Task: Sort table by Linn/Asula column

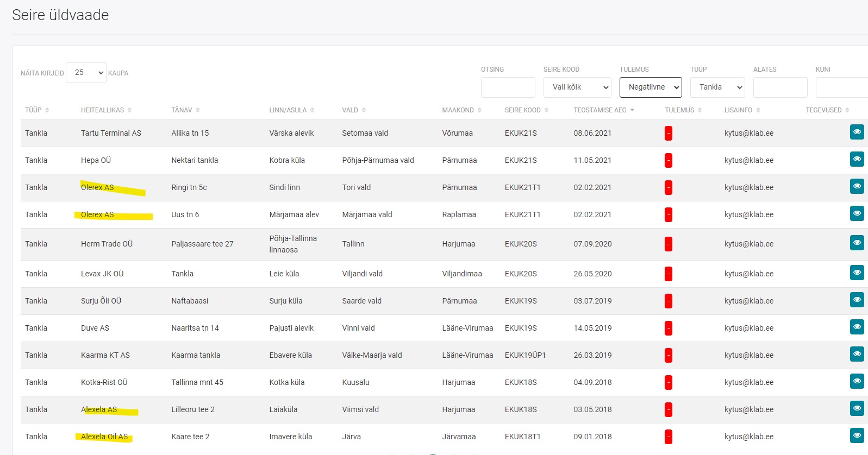Action: 292,110
